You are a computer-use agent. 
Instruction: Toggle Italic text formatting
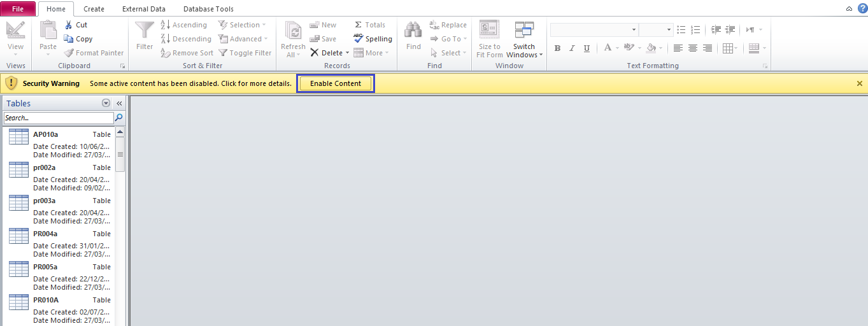(572, 48)
